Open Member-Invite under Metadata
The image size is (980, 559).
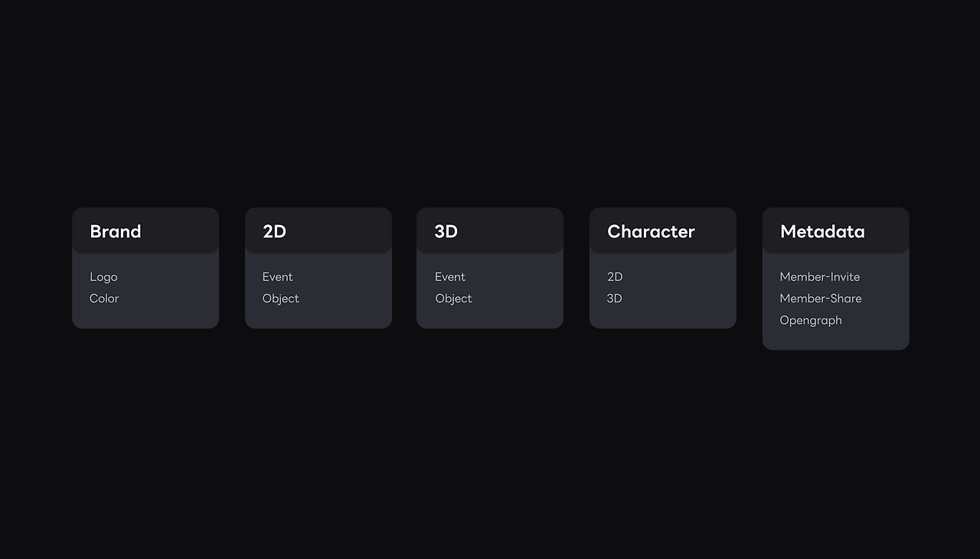pos(819,276)
